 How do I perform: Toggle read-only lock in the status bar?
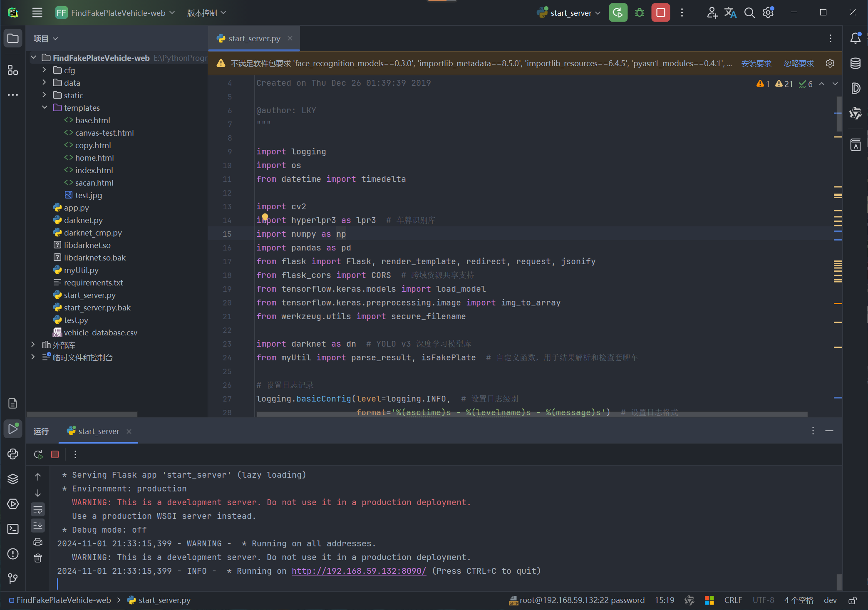[852, 600]
